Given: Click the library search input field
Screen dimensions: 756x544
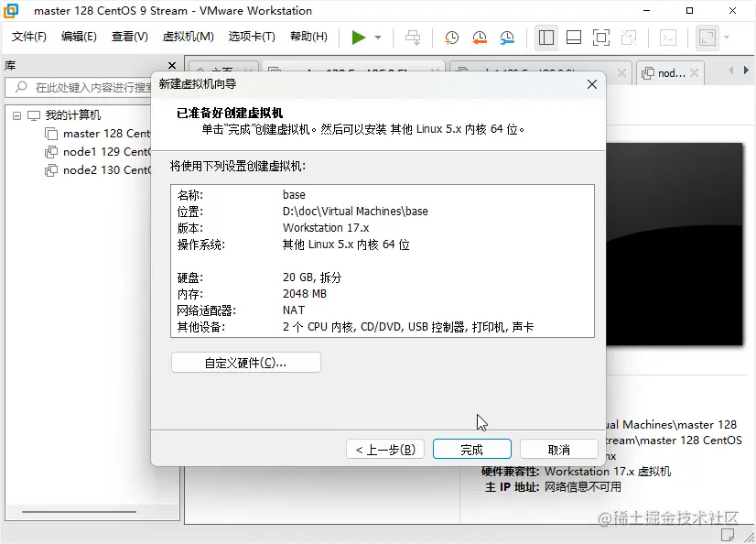Looking at the screenshot, I should tap(80, 87).
